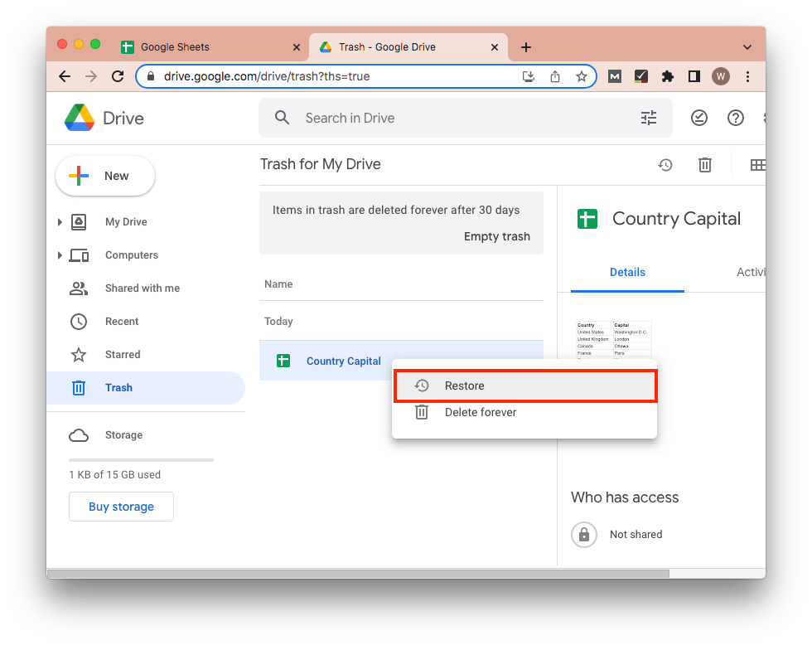Click the restore from trash toolbar icon
812x645 pixels.
click(x=665, y=165)
